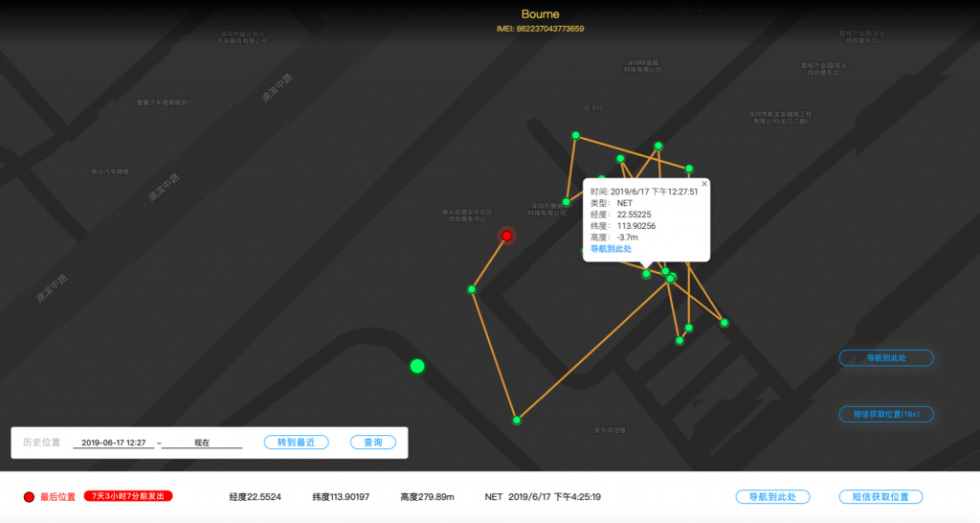The height and width of the screenshot is (523, 980).
Task: Click 经度22.5524 in the status bar
Action: pos(255,497)
